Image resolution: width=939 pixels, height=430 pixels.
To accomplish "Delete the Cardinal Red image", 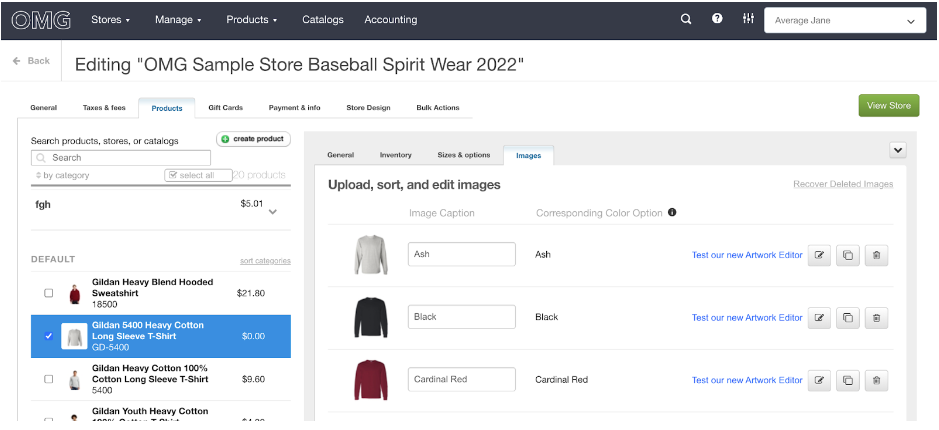I will (877, 380).
